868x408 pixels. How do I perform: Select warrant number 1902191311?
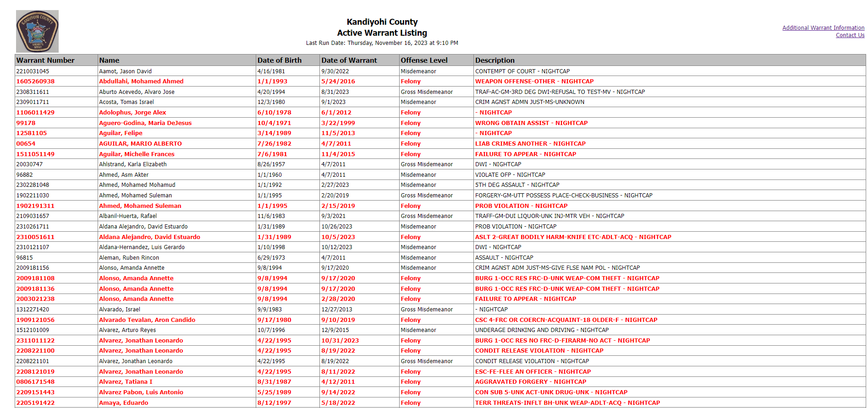35,206
